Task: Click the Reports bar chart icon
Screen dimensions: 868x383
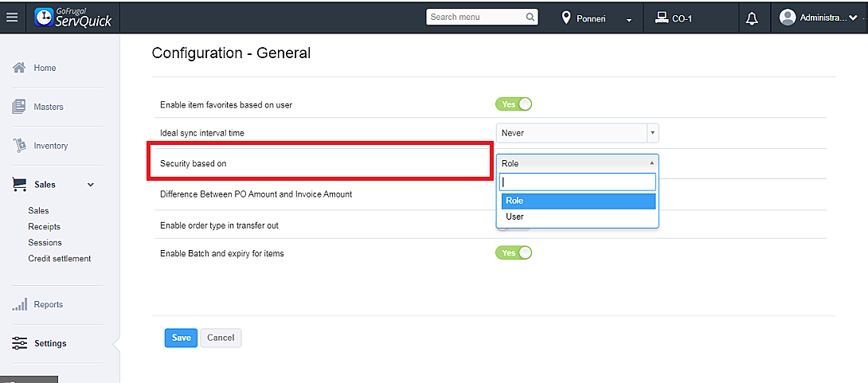Action: point(20,304)
